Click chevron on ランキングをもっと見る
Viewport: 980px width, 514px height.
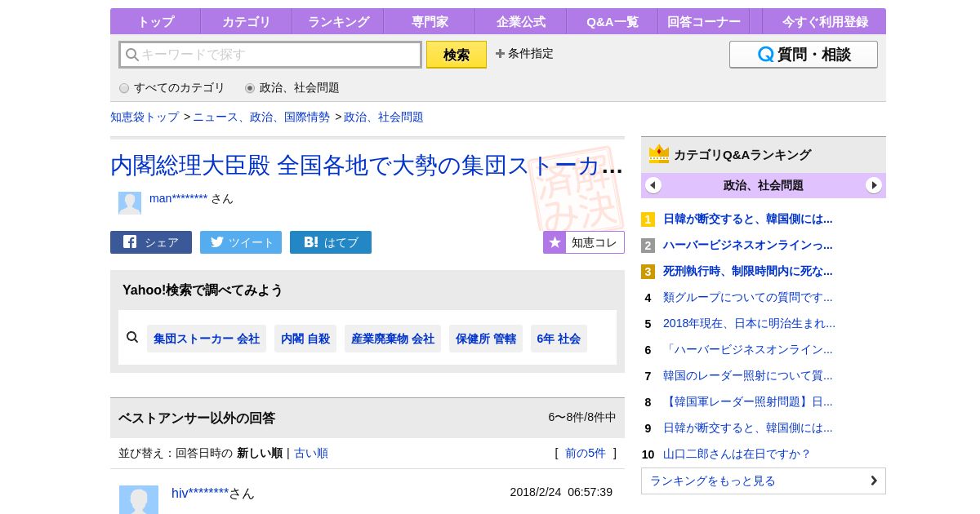tap(874, 481)
